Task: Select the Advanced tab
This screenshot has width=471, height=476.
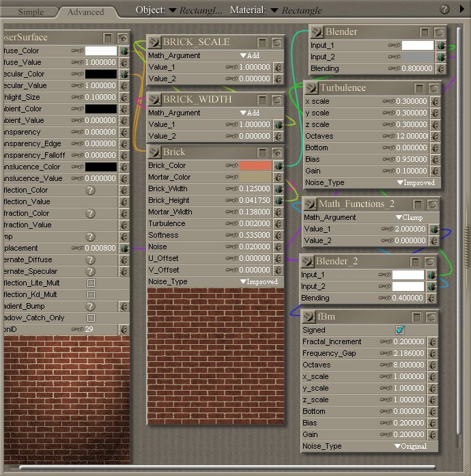Action: click(85, 12)
